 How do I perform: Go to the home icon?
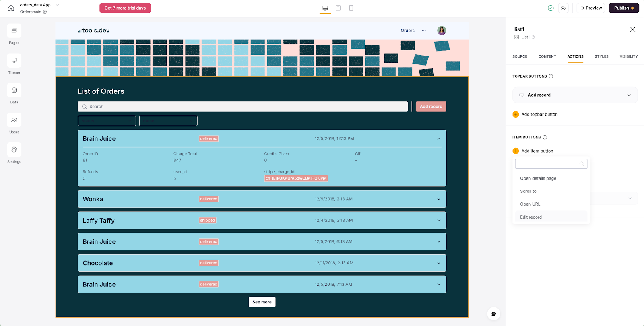click(x=11, y=8)
